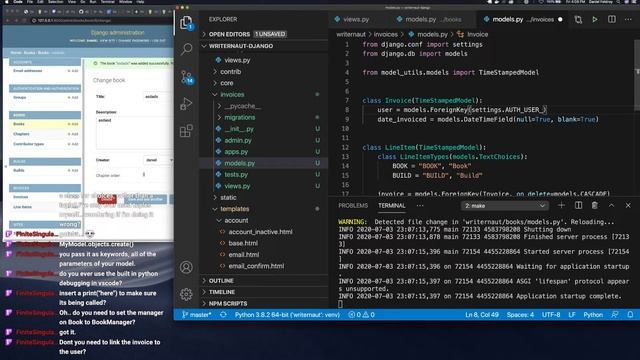Show errors and warnings count in status bar

(x=361, y=315)
